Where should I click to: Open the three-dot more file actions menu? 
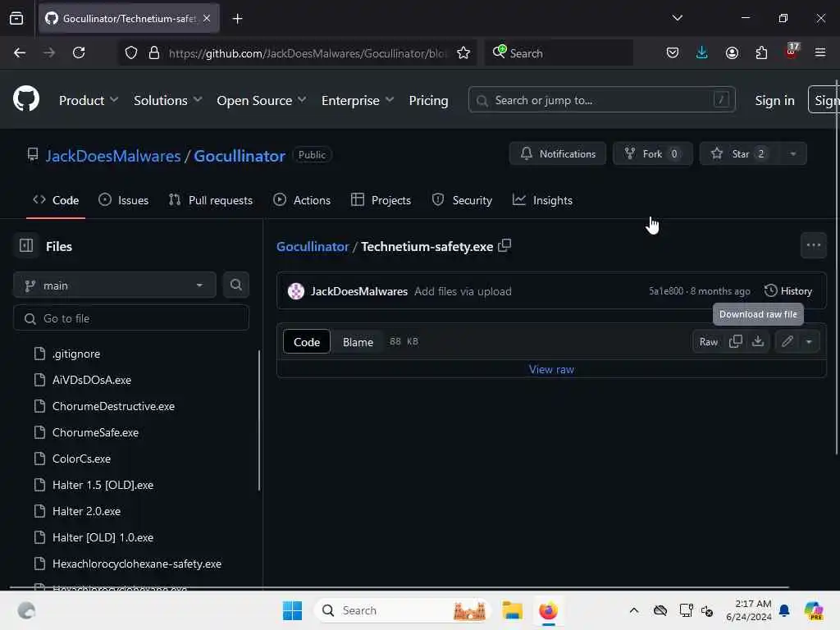(813, 245)
